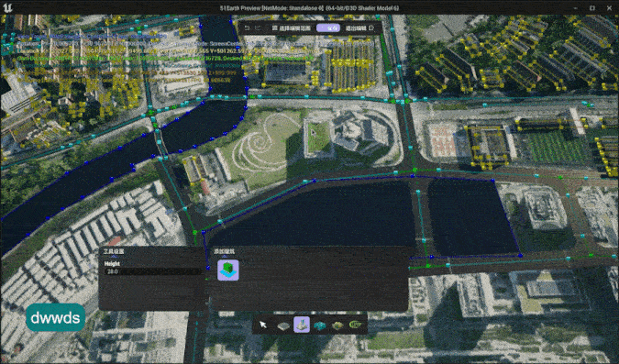Click the green cube add-building icon
Viewport: 619px width, 364px height.
click(x=228, y=270)
